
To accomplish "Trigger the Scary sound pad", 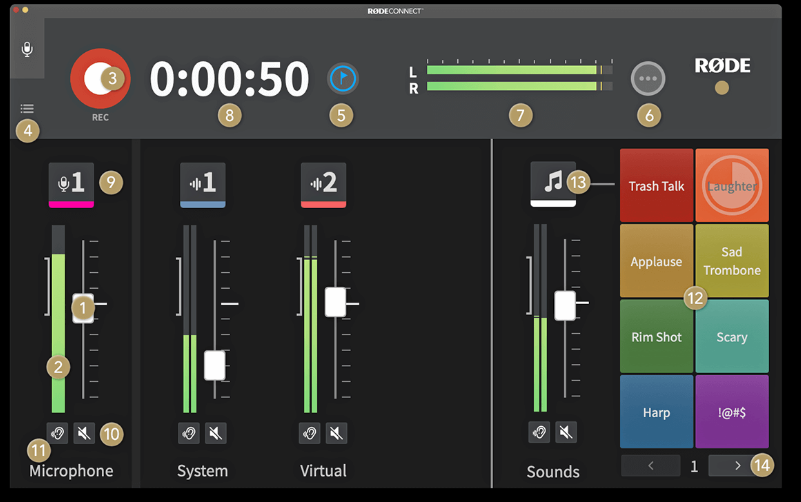I will [732, 337].
